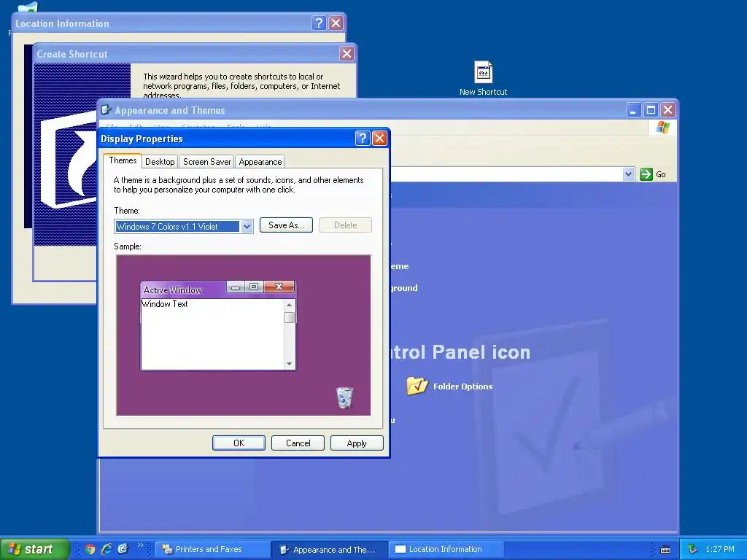Image resolution: width=747 pixels, height=560 pixels.
Task: Click the green Go arrow button
Action: (646, 174)
